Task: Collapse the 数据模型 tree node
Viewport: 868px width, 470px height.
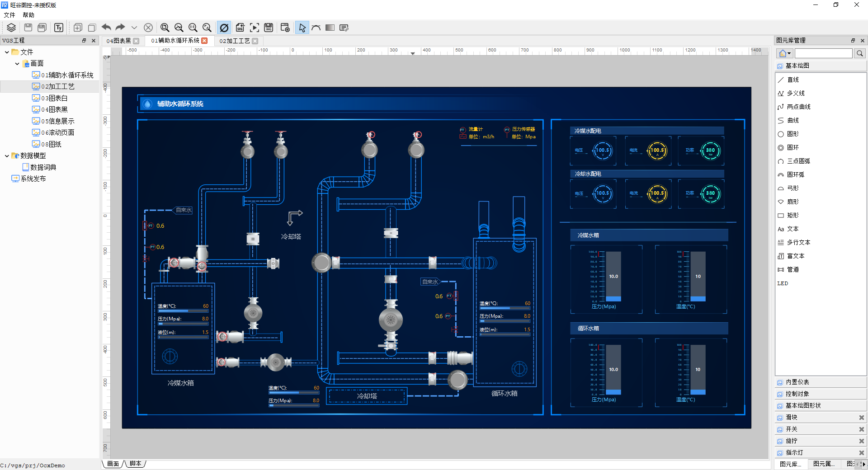Action: tap(7, 156)
